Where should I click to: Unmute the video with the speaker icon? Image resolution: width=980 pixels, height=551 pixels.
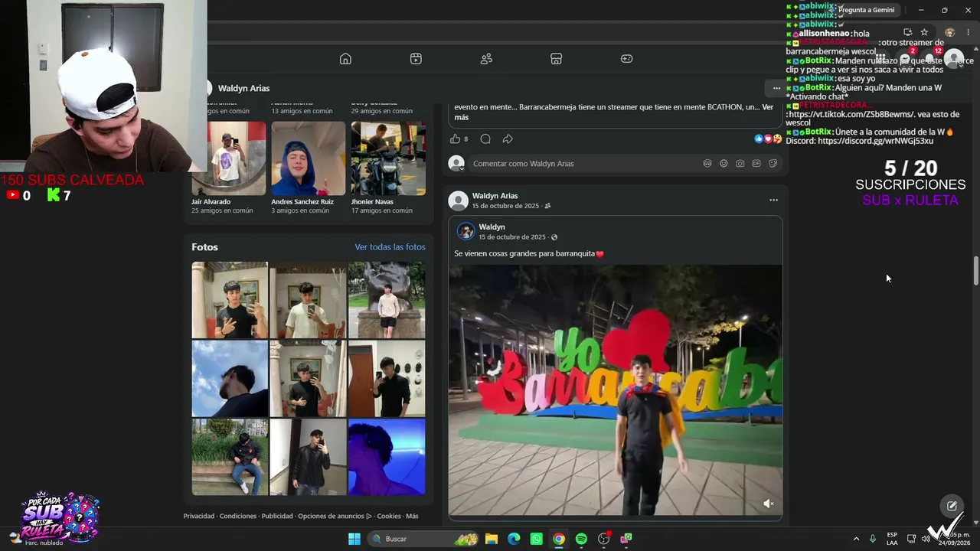point(768,503)
